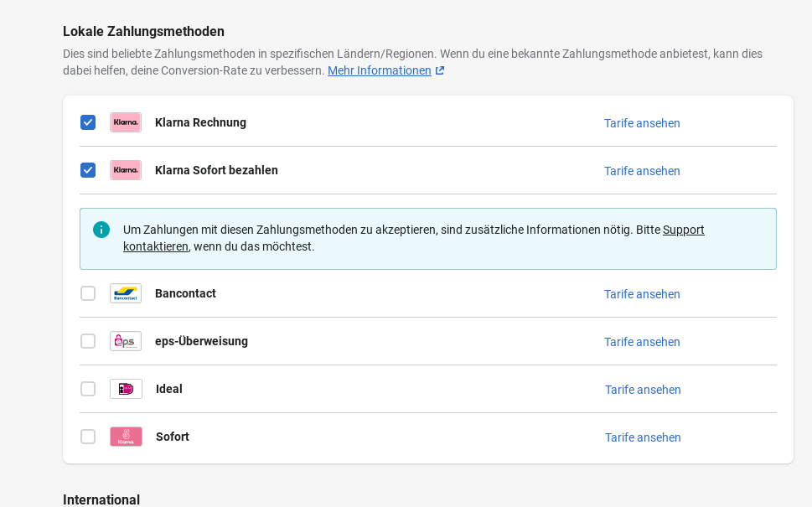Viewport: 812px width, 507px height.
Task: View Tarife ansehen for Klarna Rechnung
Action: pyautogui.click(x=642, y=123)
